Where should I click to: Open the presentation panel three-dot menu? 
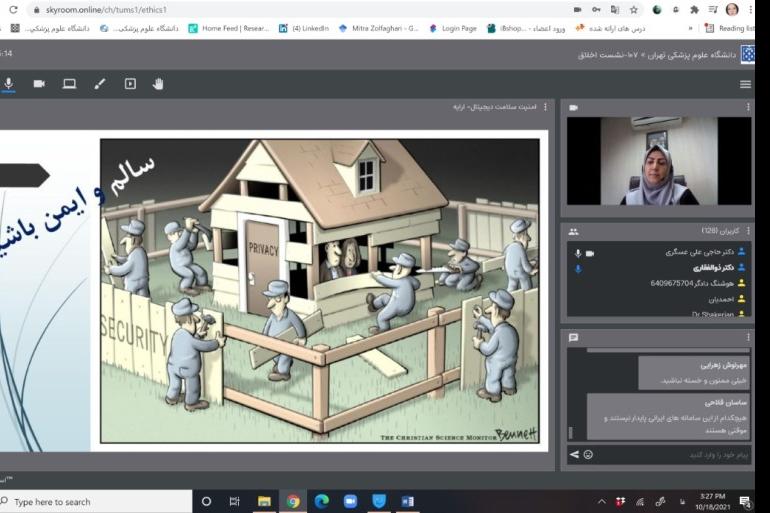click(x=545, y=106)
